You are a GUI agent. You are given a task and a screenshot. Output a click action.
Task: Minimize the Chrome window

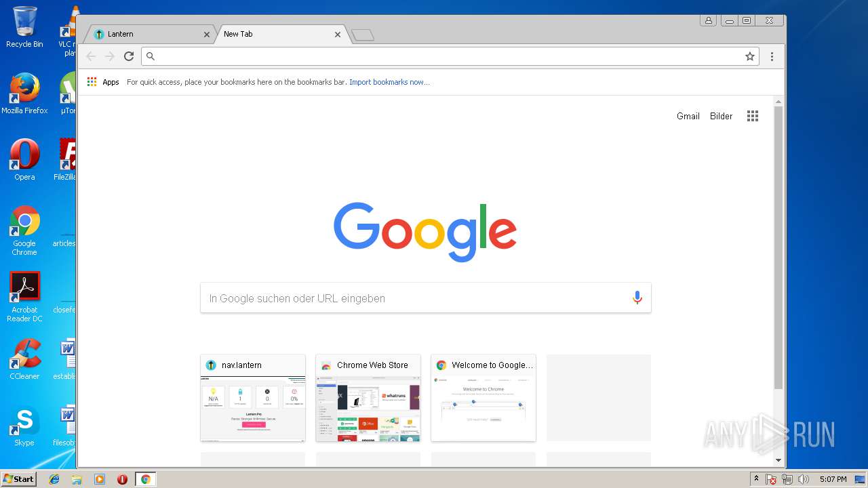[x=730, y=20]
